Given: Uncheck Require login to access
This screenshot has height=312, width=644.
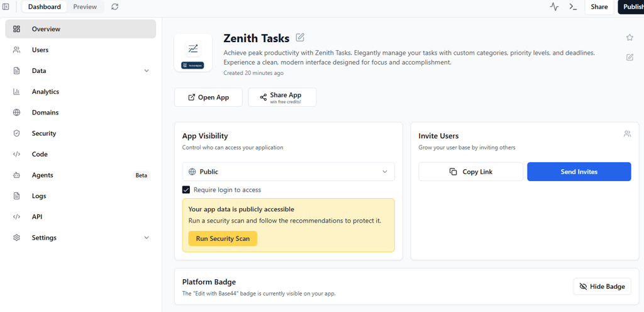Looking at the screenshot, I should click(x=186, y=190).
